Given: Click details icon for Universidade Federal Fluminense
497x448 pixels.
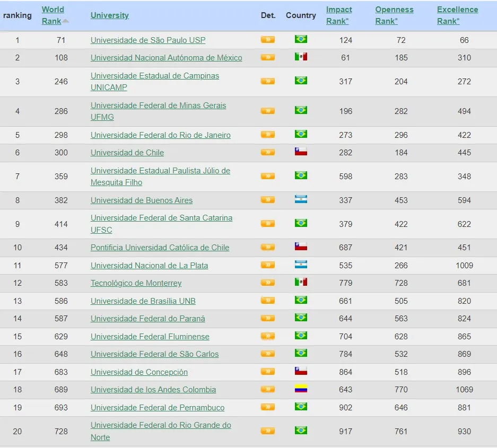Looking at the screenshot, I should coord(268,336).
